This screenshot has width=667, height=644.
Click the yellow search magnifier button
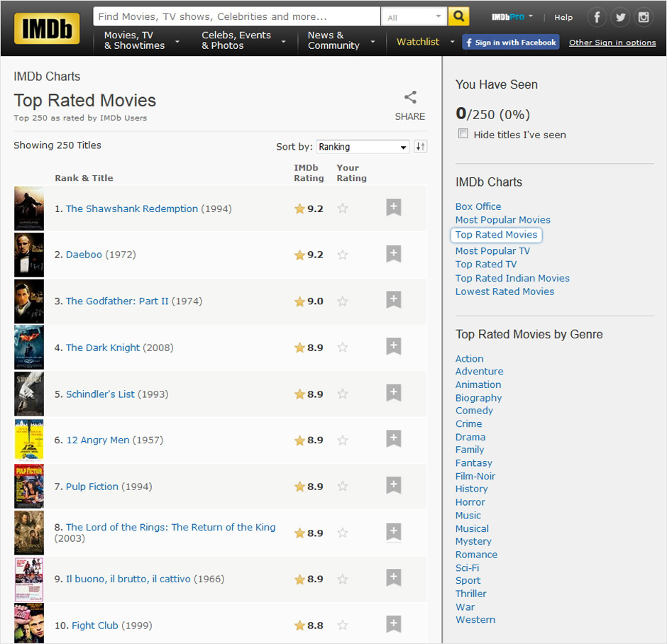pos(458,16)
